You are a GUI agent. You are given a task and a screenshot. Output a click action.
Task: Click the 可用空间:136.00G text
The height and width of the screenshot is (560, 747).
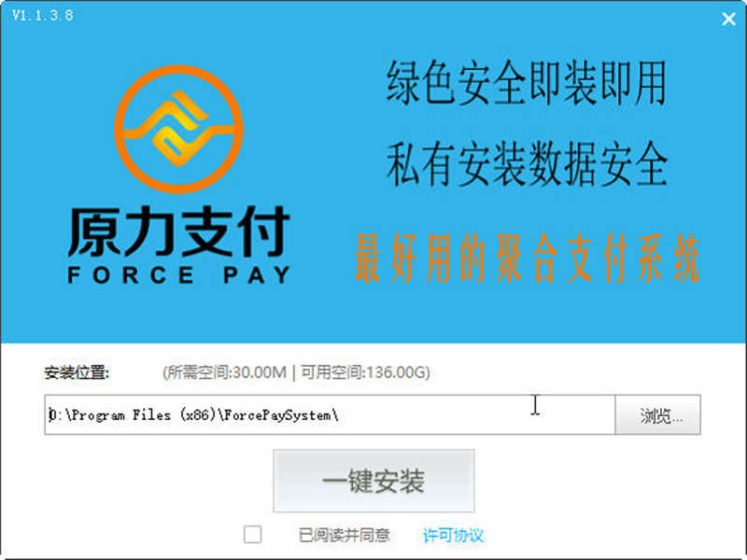[x=365, y=372]
